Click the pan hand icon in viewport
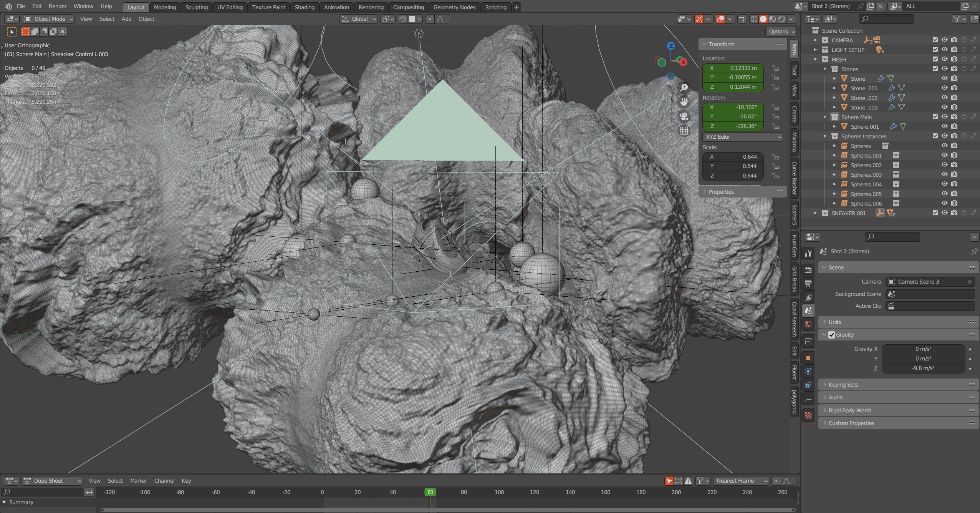980x513 pixels. (684, 102)
